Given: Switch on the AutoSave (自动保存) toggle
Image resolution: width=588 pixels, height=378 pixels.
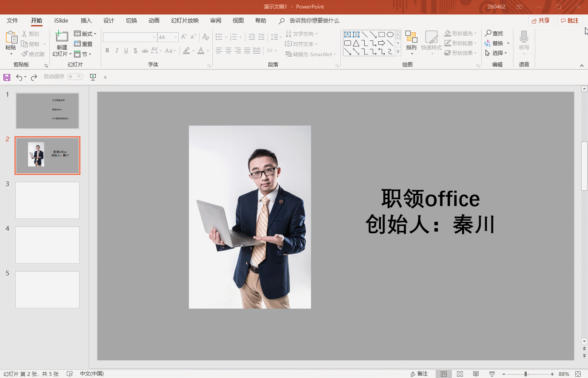Looking at the screenshot, I should pos(76,77).
